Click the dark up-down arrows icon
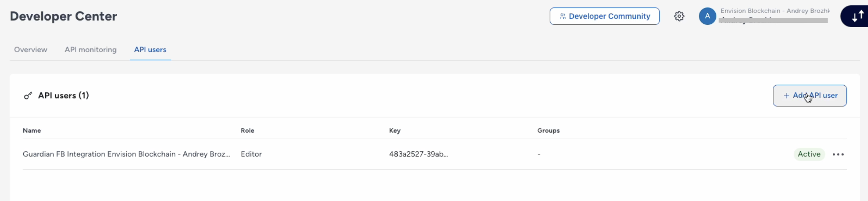 (857, 16)
